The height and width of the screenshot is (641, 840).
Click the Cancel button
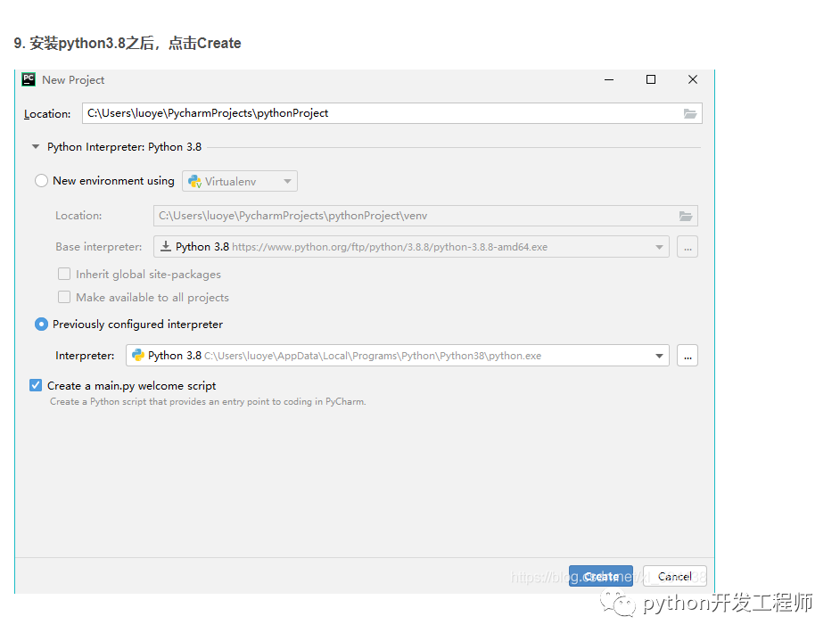(x=674, y=576)
